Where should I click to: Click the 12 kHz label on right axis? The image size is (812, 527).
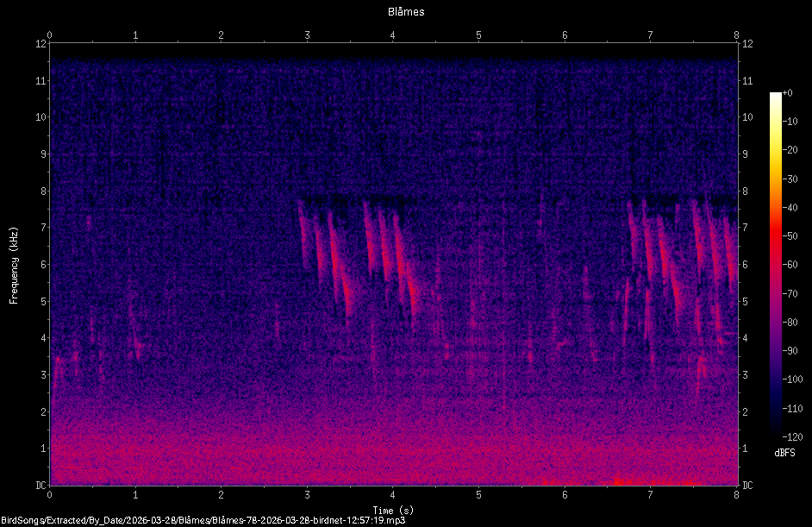coord(747,44)
